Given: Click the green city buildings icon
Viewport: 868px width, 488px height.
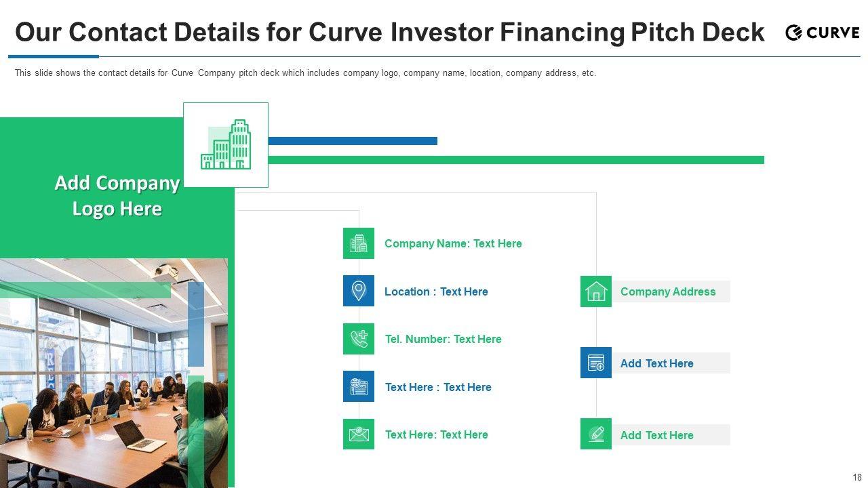Looking at the screenshot, I should click(x=226, y=144).
